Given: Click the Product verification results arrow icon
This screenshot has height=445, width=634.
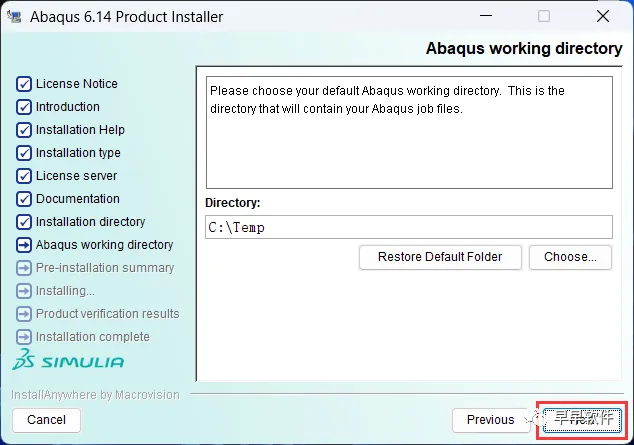Looking at the screenshot, I should pos(24,314).
